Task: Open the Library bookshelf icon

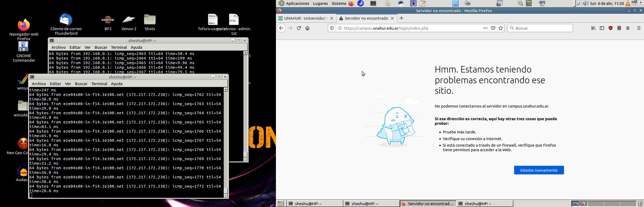Action: pyautogui.click(x=593, y=28)
